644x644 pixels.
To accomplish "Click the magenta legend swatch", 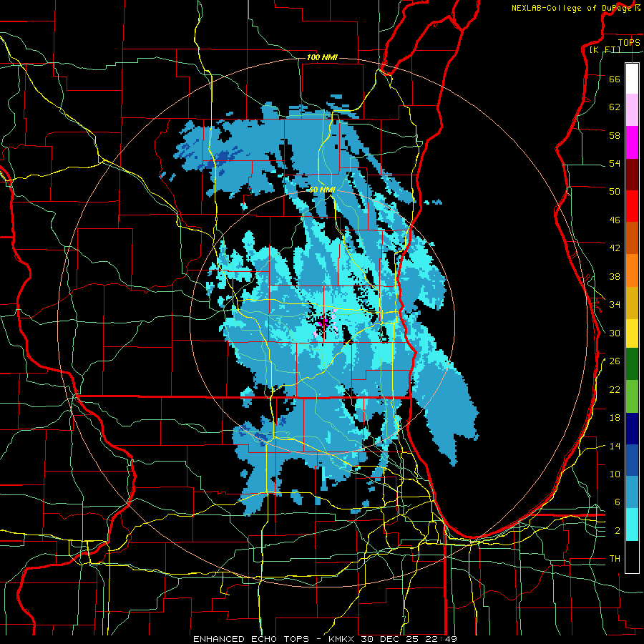I will [632, 142].
